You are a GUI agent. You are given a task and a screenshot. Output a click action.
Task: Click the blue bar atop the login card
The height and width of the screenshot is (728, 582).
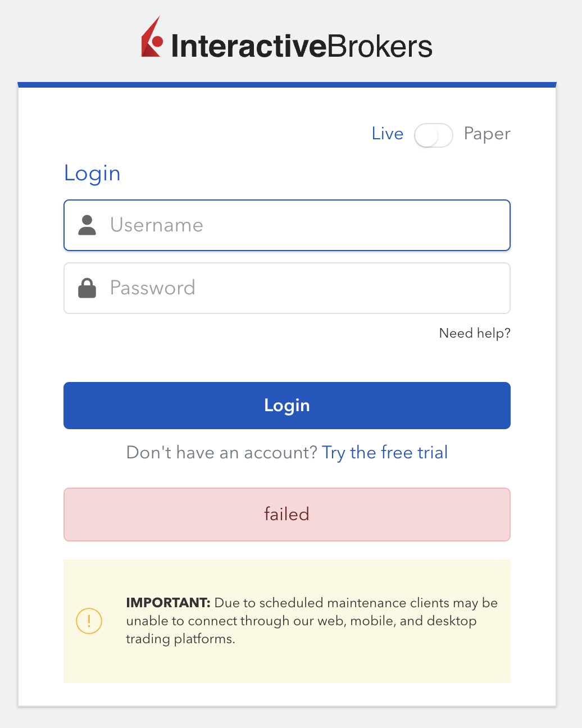(287, 85)
